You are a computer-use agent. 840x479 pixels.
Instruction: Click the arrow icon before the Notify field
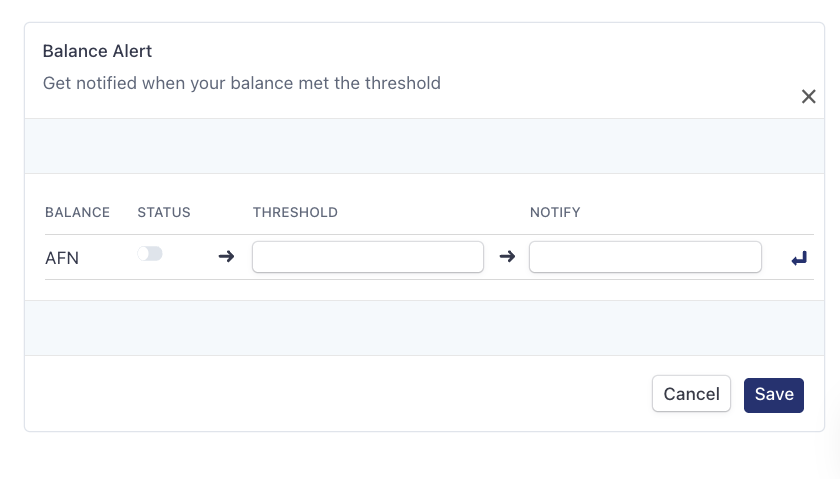coord(507,257)
